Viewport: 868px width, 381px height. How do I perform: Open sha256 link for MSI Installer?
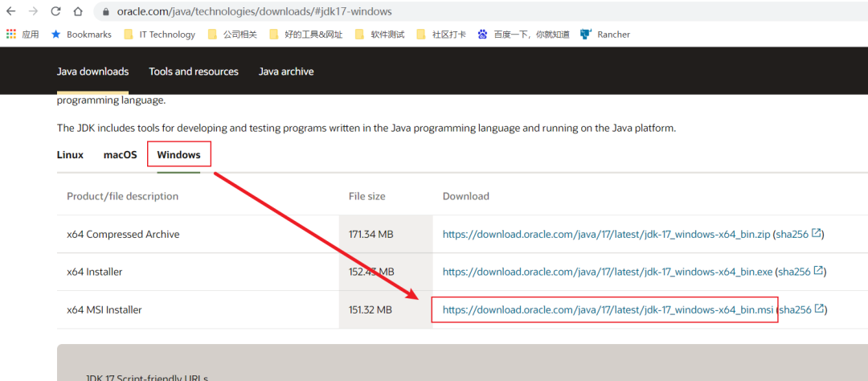click(796, 310)
